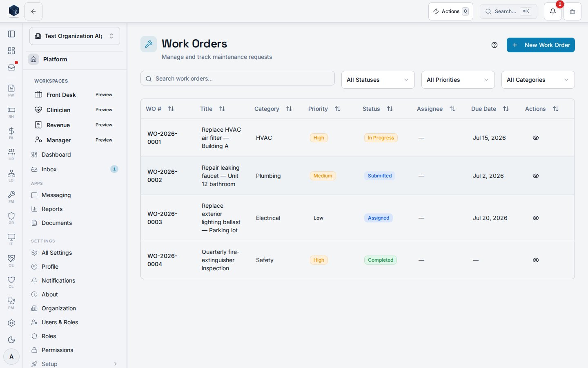View work order WO-2026-0001 details
Image resolution: width=588 pixels, height=368 pixels.
tap(536, 138)
